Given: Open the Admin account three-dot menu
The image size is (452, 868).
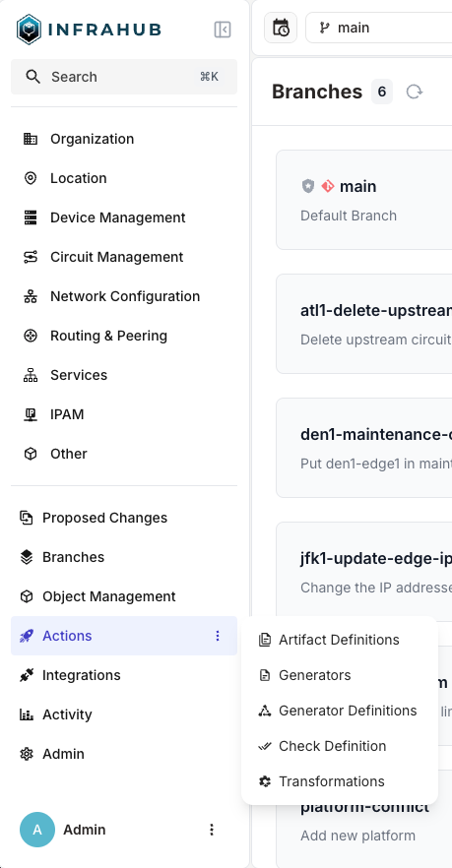Looking at the screenshot, I should 211,830.
